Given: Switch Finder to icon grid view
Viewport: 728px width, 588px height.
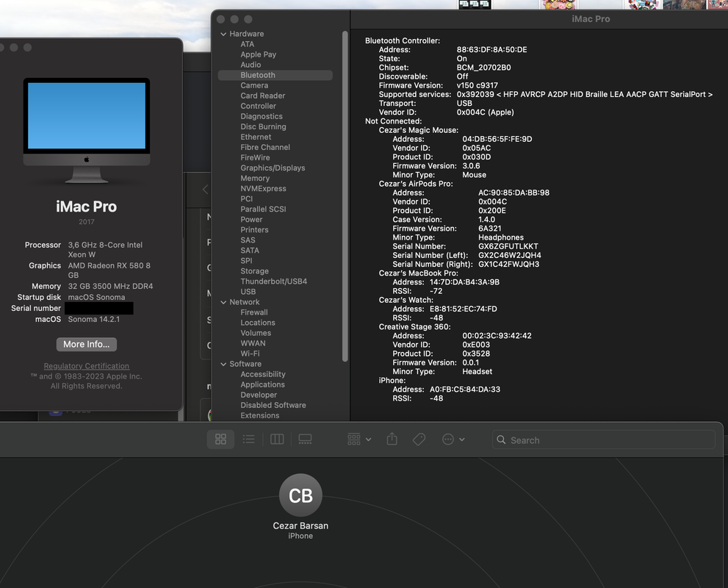Looking at the screenshot, I should (x=220, y=440).
